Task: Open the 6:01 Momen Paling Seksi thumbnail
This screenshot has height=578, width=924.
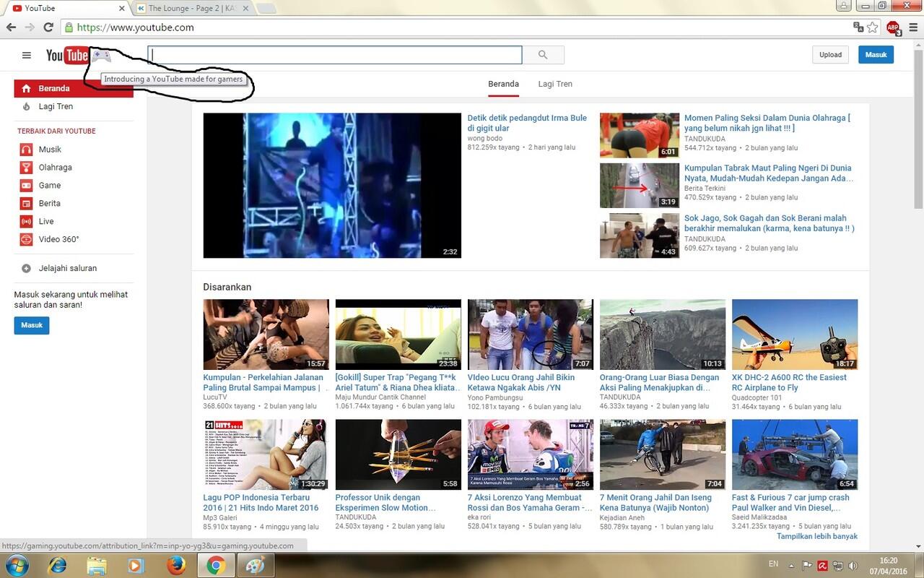Action: coord(640,135)
